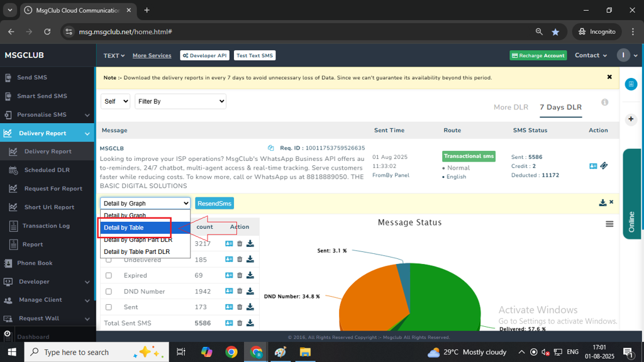Dismiss the Note banner about delivery reports
The width and height of the screenshot is (644, 362).
[x=609, y=77]
